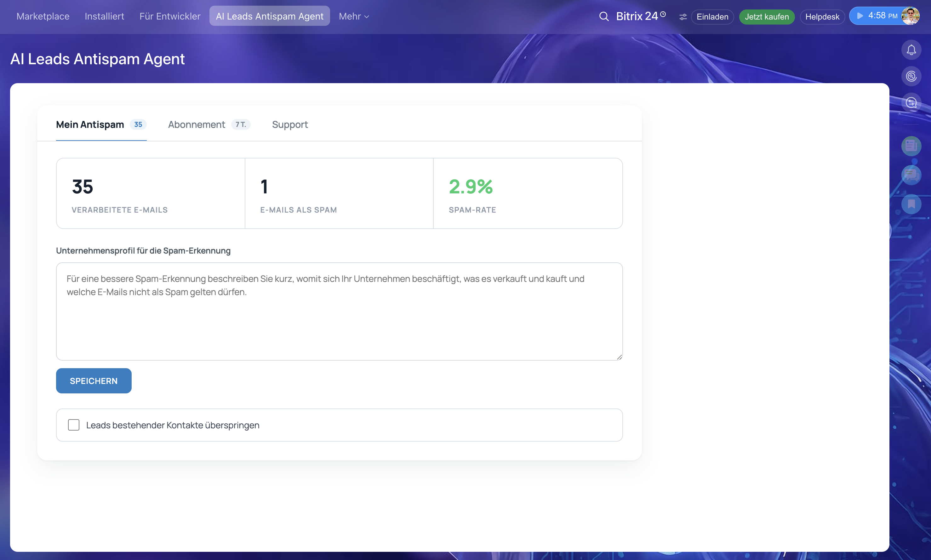Click the 35 verarbeitete E-Mails value
The width and height of the screenshot is (931, 560).
pos(82,186)
